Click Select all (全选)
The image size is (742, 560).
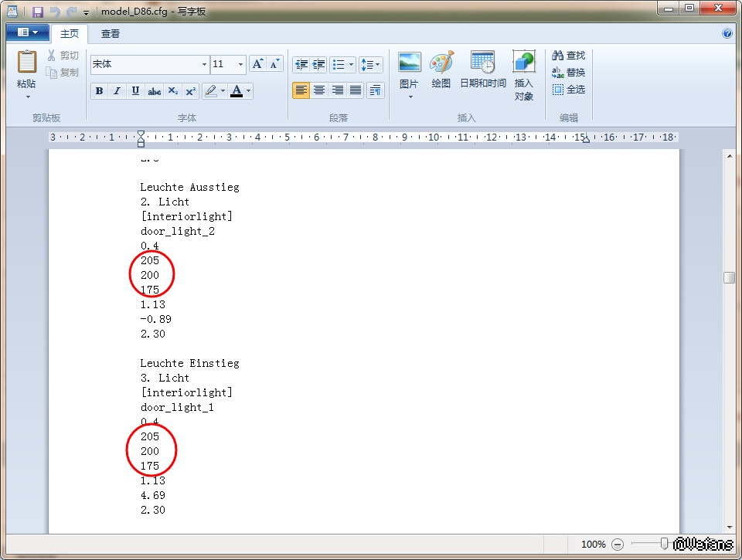coord(568,90)
